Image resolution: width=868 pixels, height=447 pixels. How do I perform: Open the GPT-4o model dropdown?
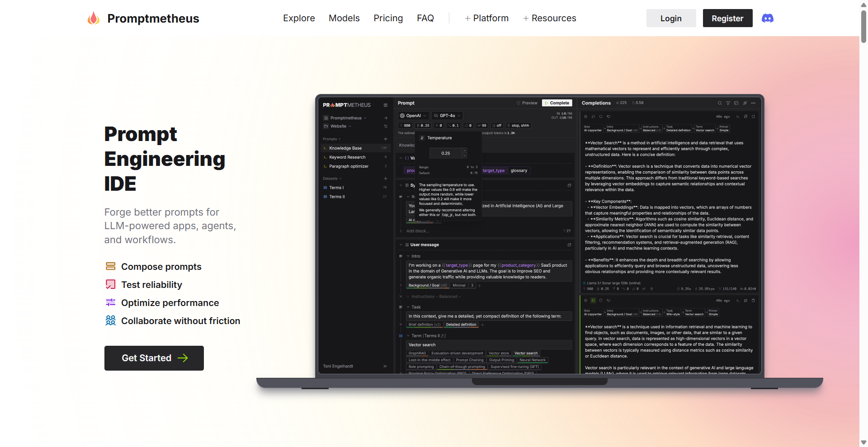click(447, 116)
